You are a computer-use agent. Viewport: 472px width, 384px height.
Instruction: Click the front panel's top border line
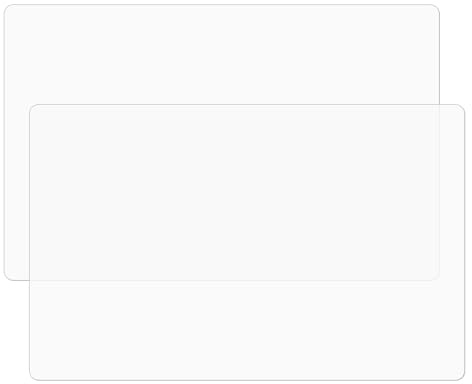tap(247, 104)
